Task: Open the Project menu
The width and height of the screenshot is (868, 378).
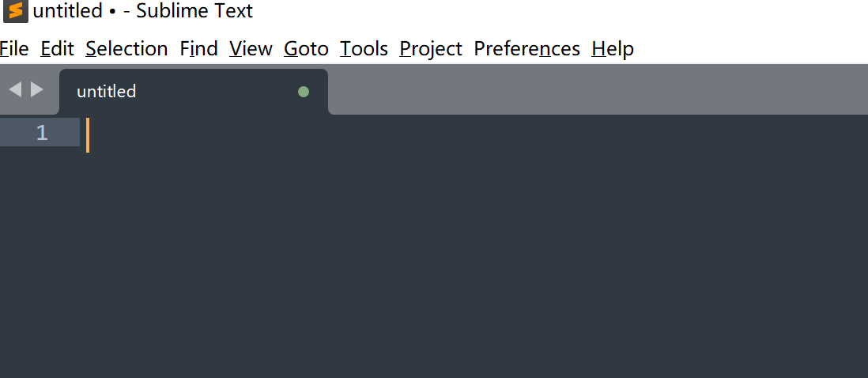Action: click(x=430, y=49)
